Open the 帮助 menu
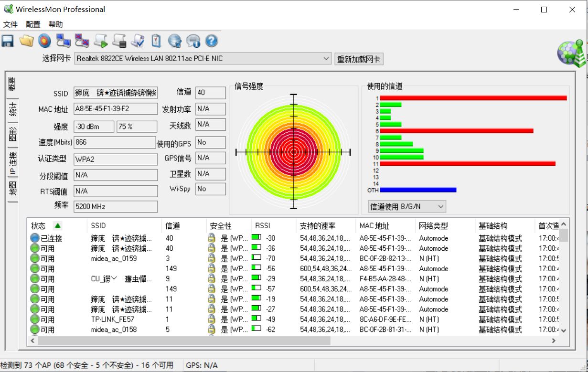This screenshot has width=588, height=372. point(55,24)
